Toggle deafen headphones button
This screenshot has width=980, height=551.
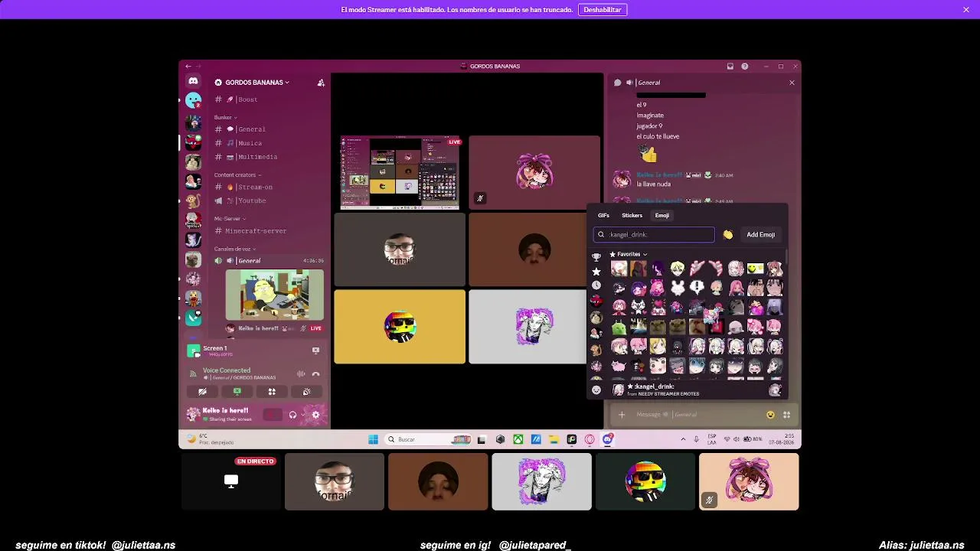click(292, 415)
